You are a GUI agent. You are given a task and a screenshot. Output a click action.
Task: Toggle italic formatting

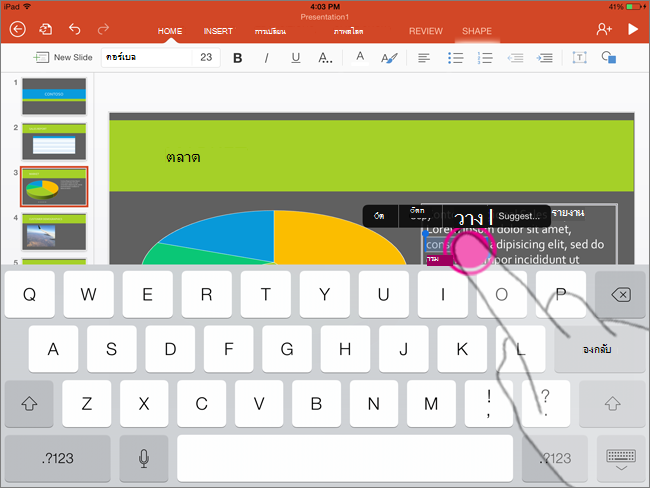(x=267, y=58)
